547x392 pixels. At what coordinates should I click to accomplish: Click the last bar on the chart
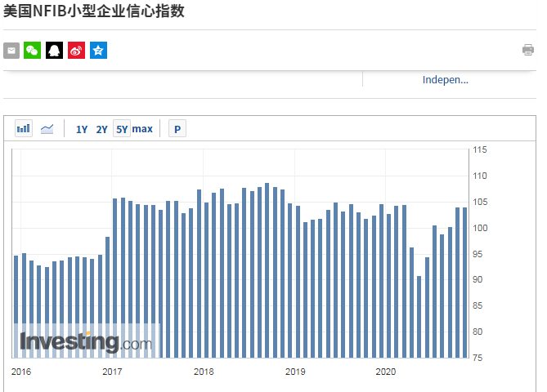click(464, 283)
